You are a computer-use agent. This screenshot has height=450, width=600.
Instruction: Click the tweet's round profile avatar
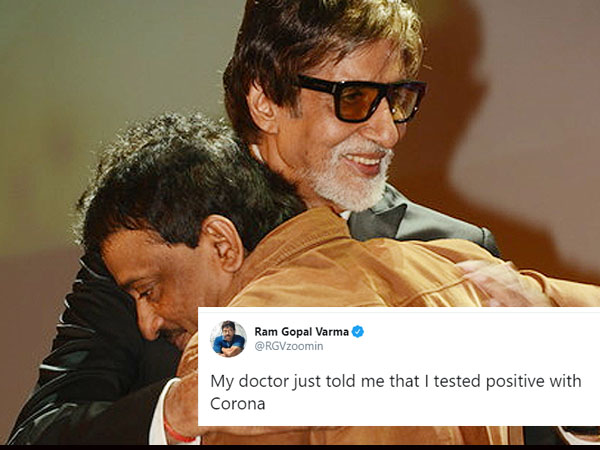click(228, 339)
